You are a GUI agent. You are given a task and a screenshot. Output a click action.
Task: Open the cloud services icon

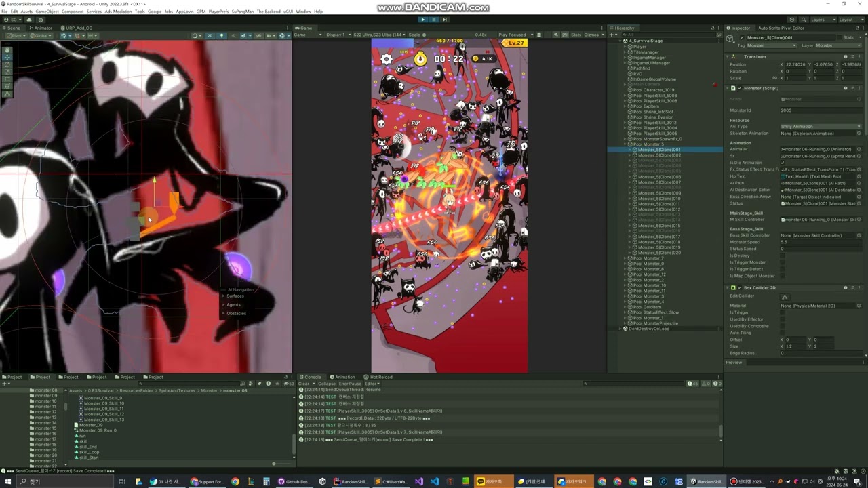pos(31,20)
